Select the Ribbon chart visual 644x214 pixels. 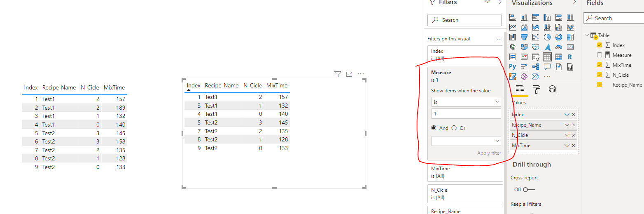coord(570,27)
